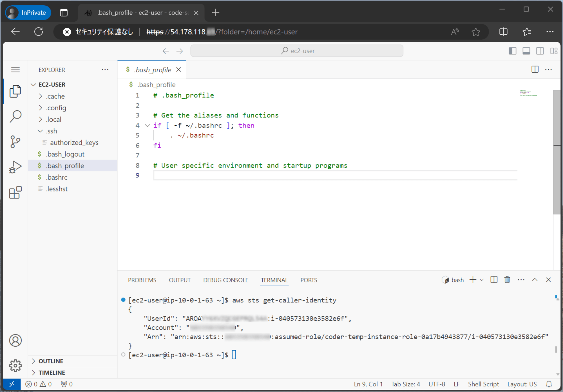Select the PORTS tab
The height and width of the screenshot is (392, 563).
[x=309, y=280]
